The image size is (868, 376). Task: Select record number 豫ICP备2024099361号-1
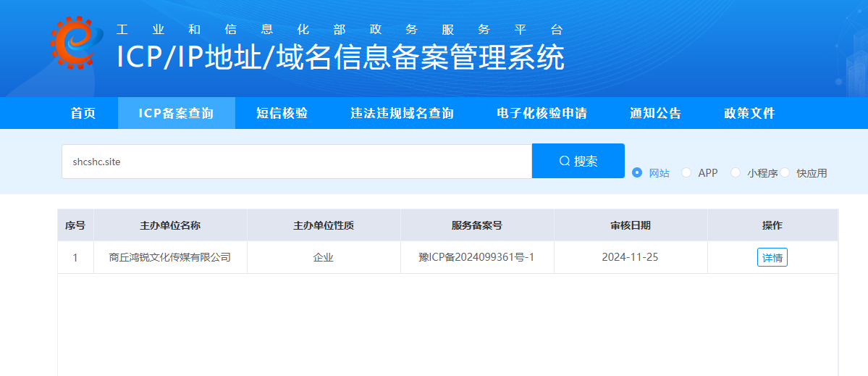(x=476, y=257)
